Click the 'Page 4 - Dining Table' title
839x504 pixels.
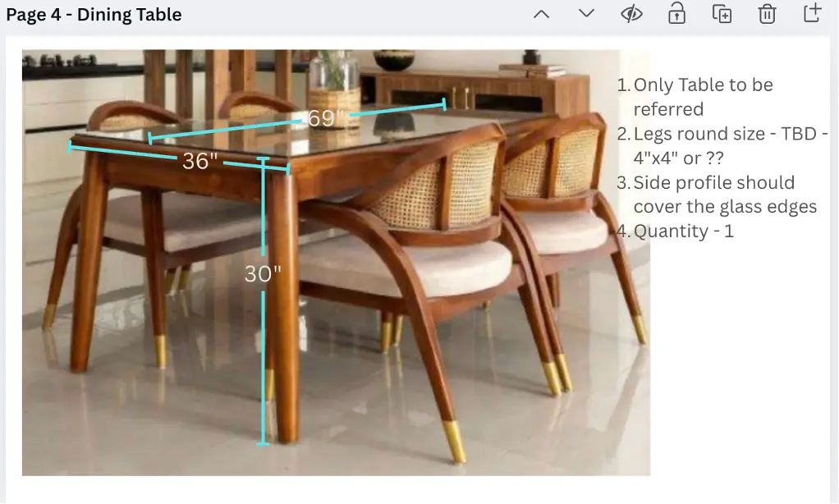(x=94, y=13)
